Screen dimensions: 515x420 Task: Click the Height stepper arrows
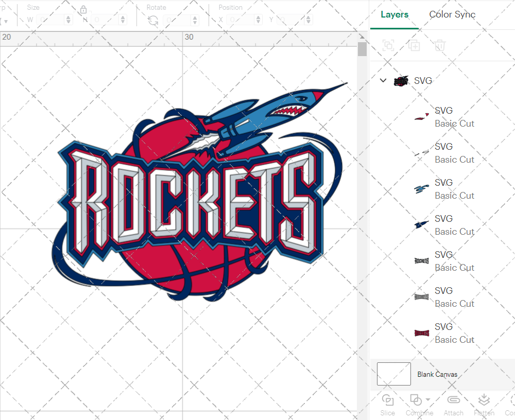(x=123, y=20)
